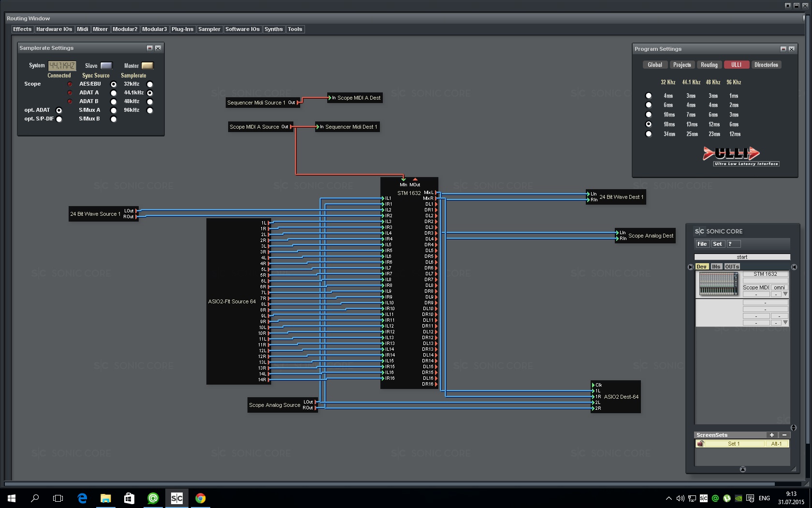Open the Hardware IOs menu
The width and height of the screenshot is (812, 508).
coord(54,29)
